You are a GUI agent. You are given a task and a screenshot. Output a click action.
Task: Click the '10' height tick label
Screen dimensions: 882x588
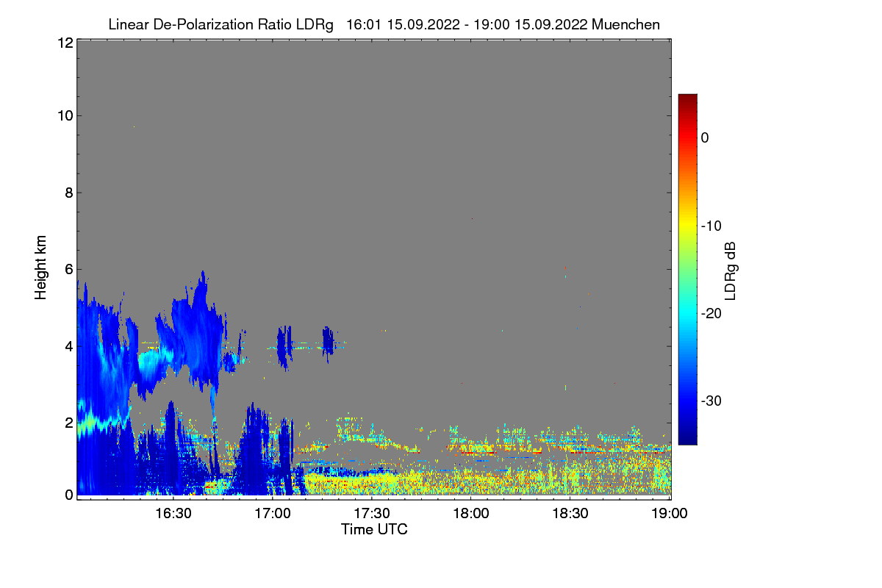[65, 115]
